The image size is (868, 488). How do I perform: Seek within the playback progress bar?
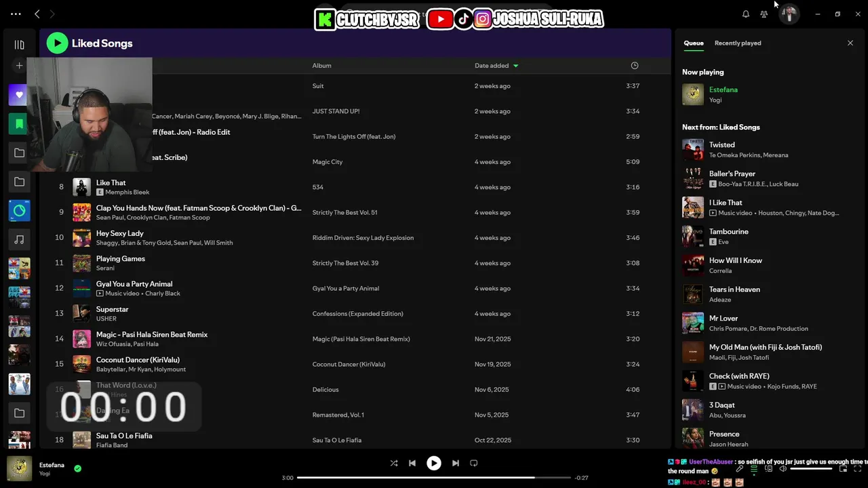(434, 477)
